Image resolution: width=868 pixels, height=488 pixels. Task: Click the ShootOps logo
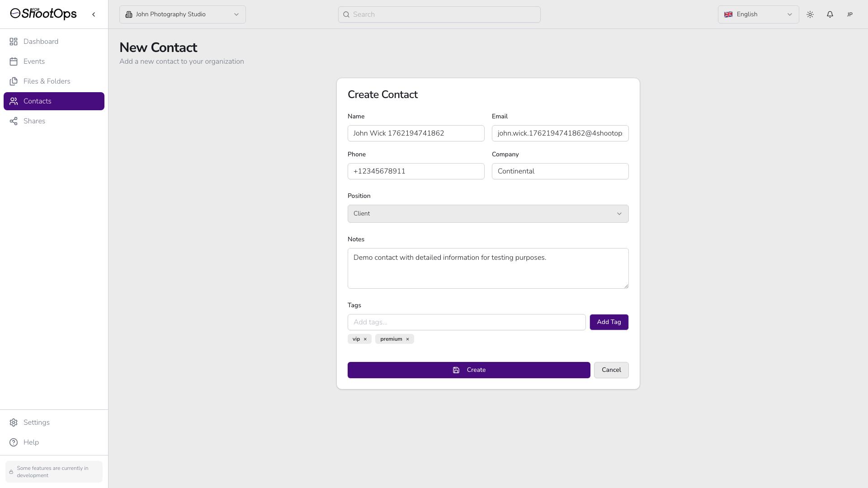pyautogui.click(x=43, y=14)
